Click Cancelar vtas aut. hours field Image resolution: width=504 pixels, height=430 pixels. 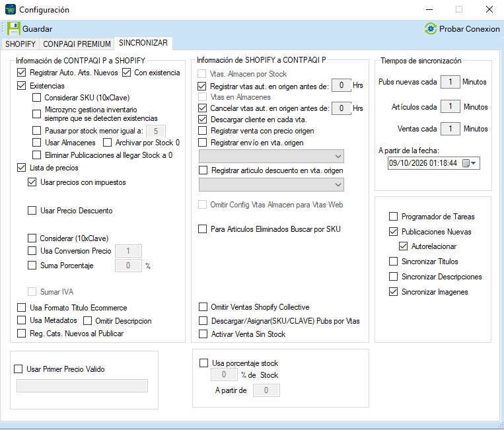click(342, 108)
